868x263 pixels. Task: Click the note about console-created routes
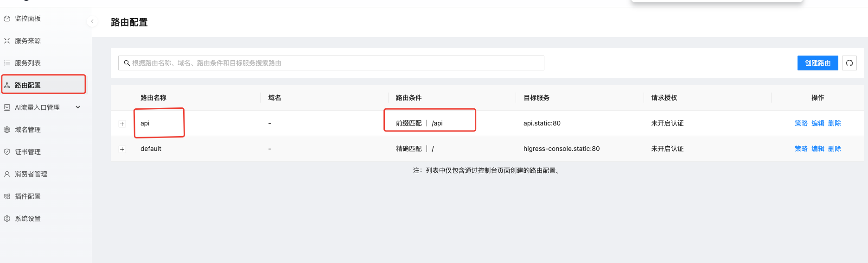[487, 170]
